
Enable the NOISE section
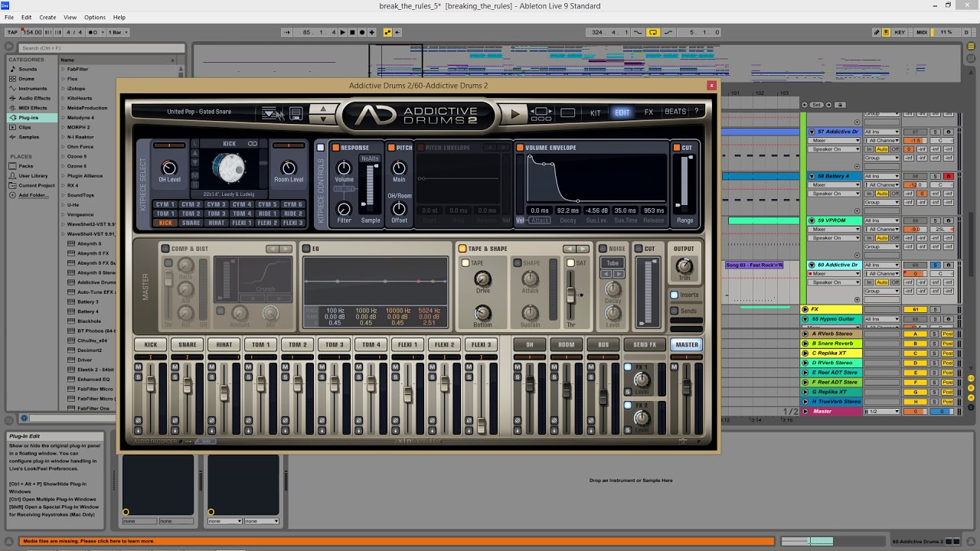pyautogui.click(x=603, y=249)
